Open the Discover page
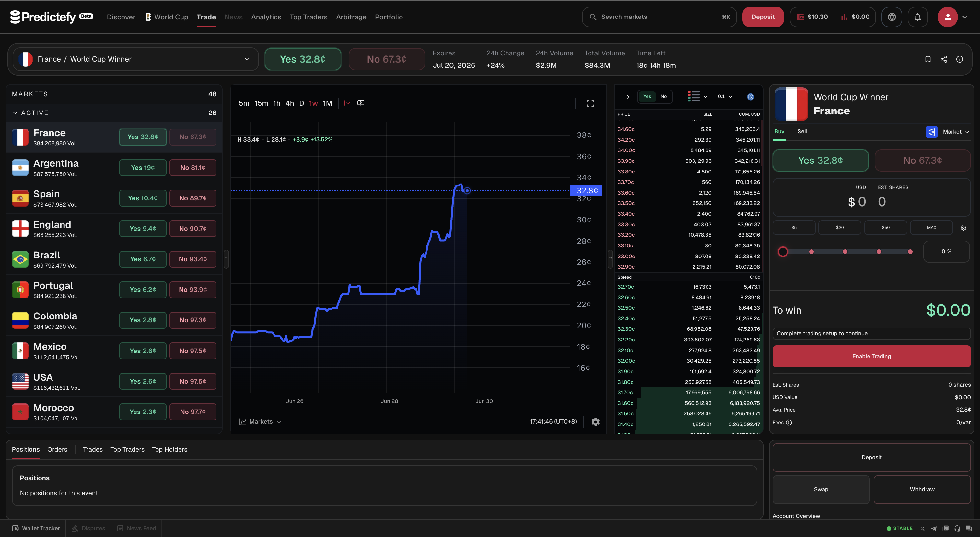Image resolution: width=980 pixels, height=537 pixels. click(121, 17)
